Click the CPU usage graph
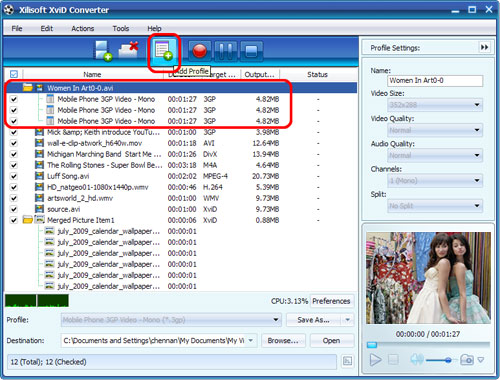500x380 pixels. (37, 300)
